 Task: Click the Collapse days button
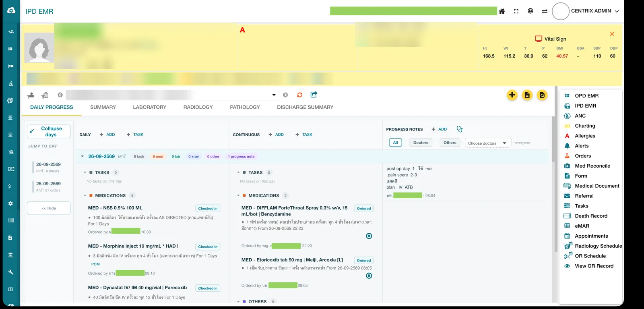[x=49, y=131]
